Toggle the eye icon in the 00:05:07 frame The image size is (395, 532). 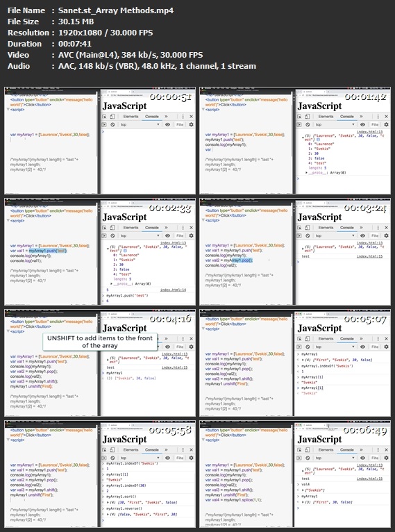[x=362, y=347]
